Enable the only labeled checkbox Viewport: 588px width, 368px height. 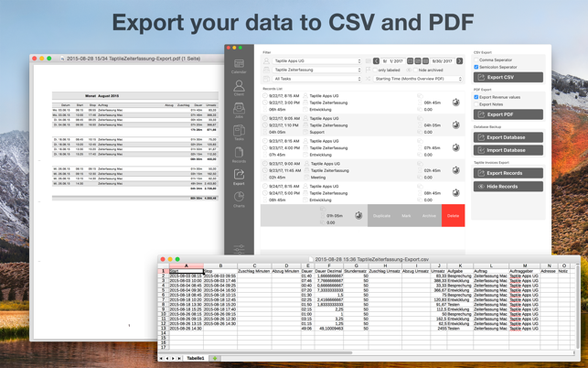pos(375,70)
